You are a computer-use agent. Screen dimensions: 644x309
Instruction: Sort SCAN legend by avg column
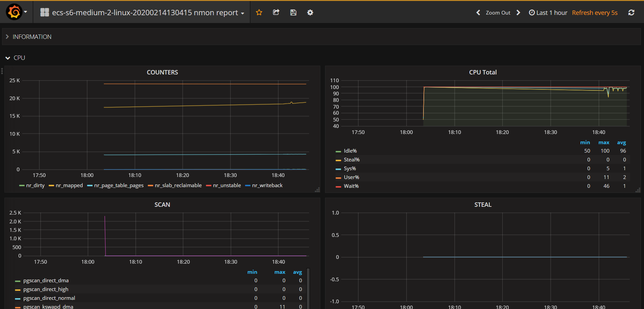click(x=297, y=272)
